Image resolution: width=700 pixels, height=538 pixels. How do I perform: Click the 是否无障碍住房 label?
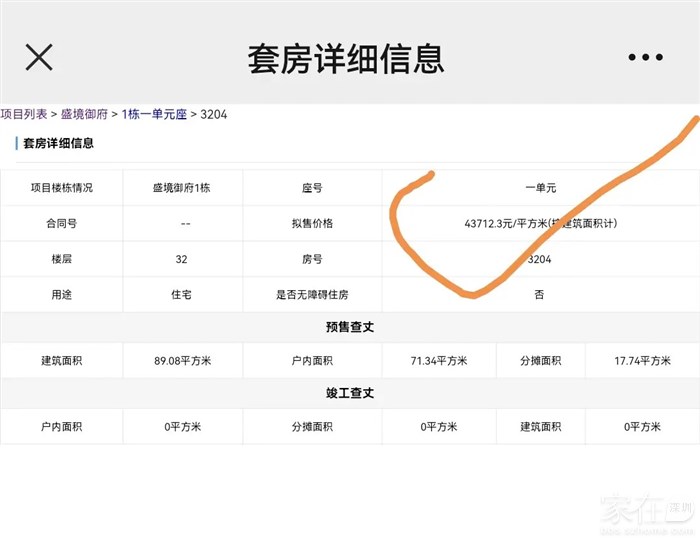click(312, 295)
